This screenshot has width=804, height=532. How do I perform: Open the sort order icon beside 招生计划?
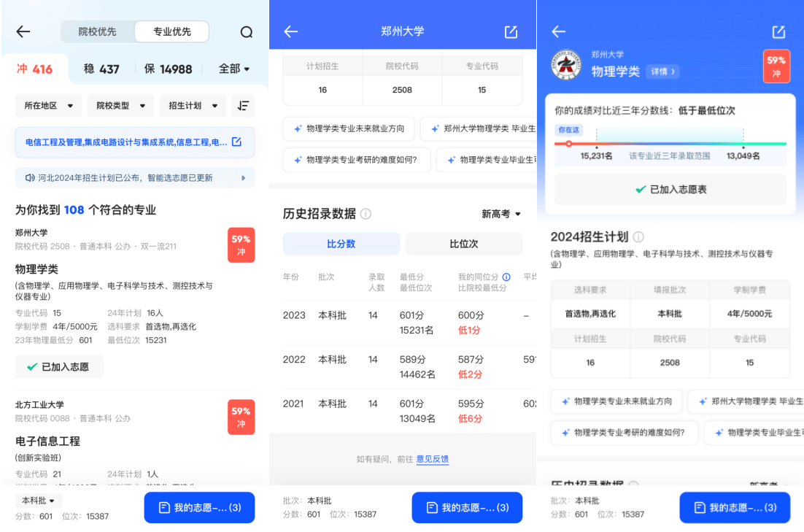click(243, 106)
